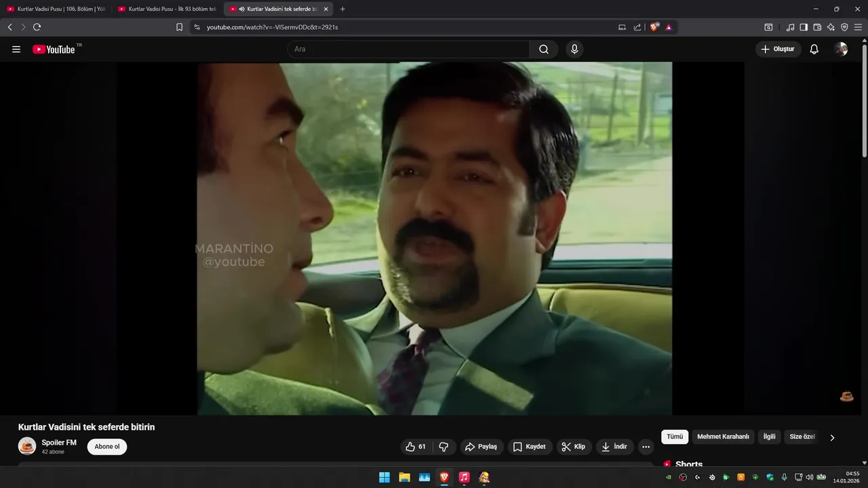868x488 pixels.
Task: Open more actions three-dot menu
Action: tap(646, 447)
